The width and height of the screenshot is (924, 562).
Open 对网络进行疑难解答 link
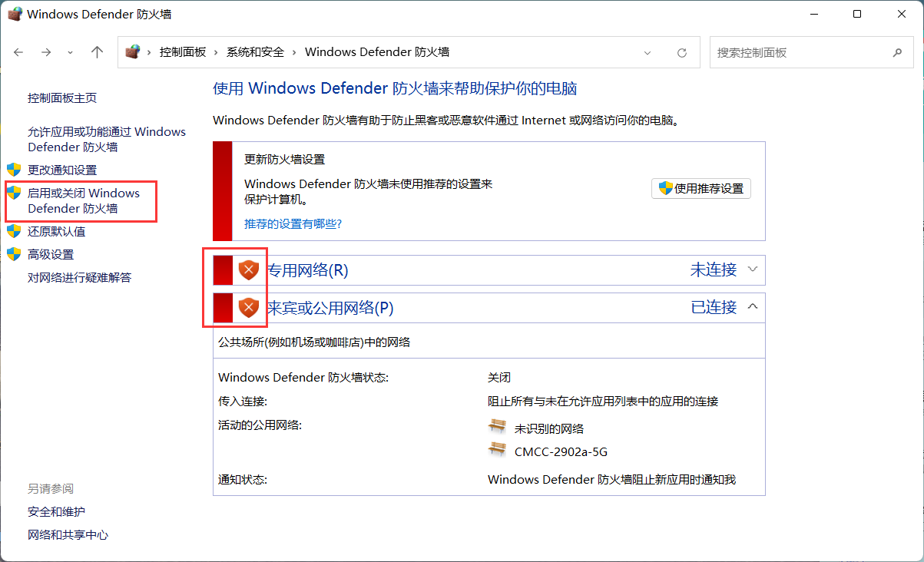click(80, 277)
